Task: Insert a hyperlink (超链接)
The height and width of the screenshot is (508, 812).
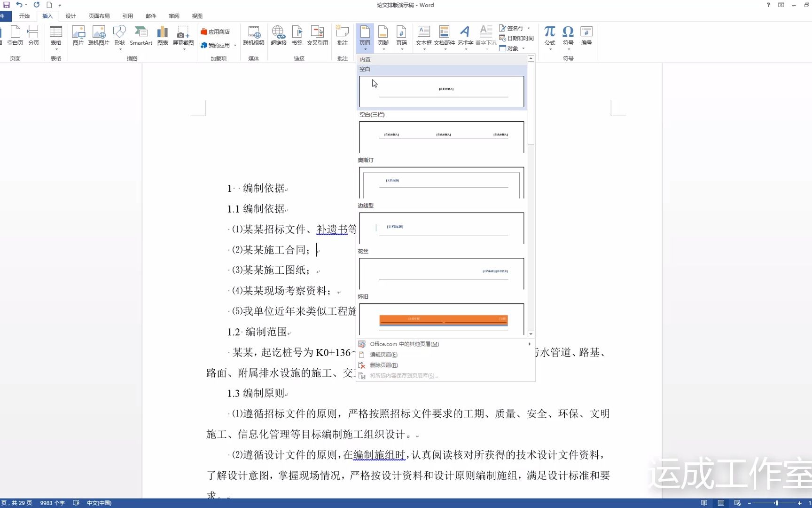Action: pyautogui.click(x=279, y=36)
